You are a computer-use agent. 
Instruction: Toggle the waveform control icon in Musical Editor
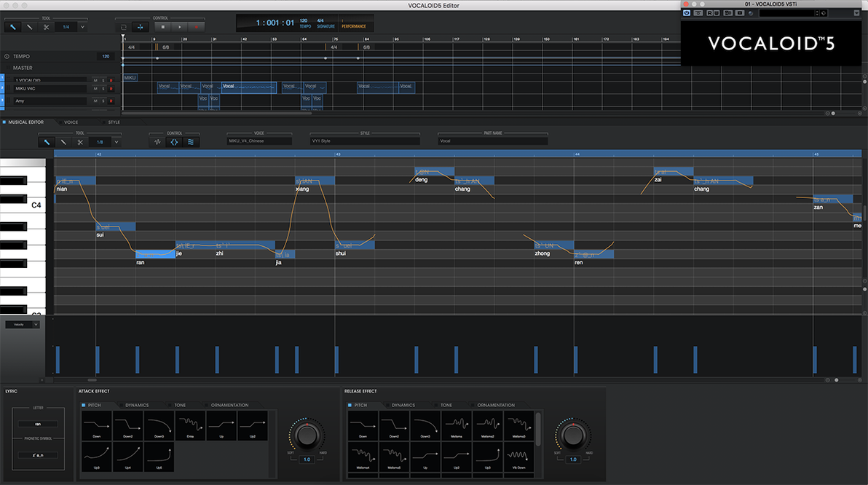click(x=157, y=142)
